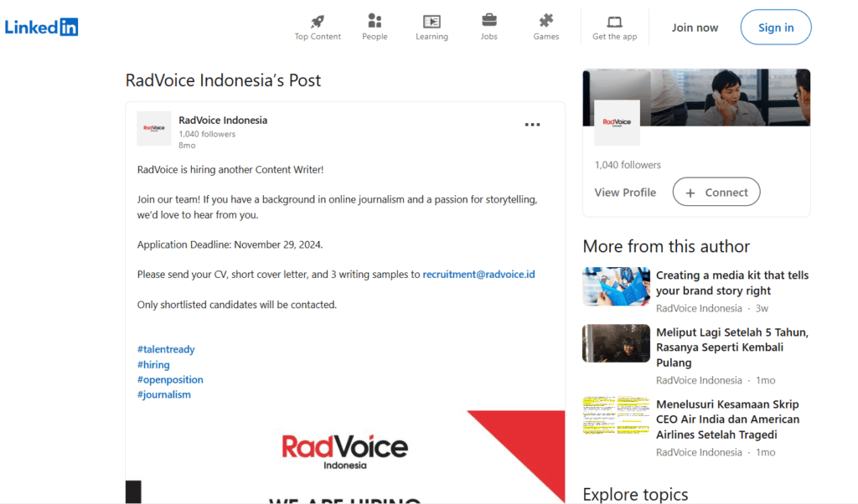Click the media kit article thumbnail
858x504 pixels.
pyautogui.click(x=616, y=286)
